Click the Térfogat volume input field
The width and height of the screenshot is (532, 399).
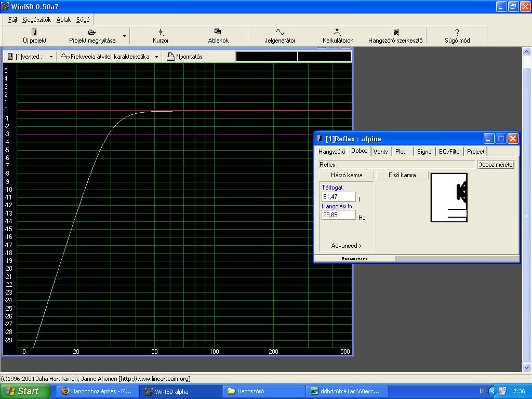point(338,197)
